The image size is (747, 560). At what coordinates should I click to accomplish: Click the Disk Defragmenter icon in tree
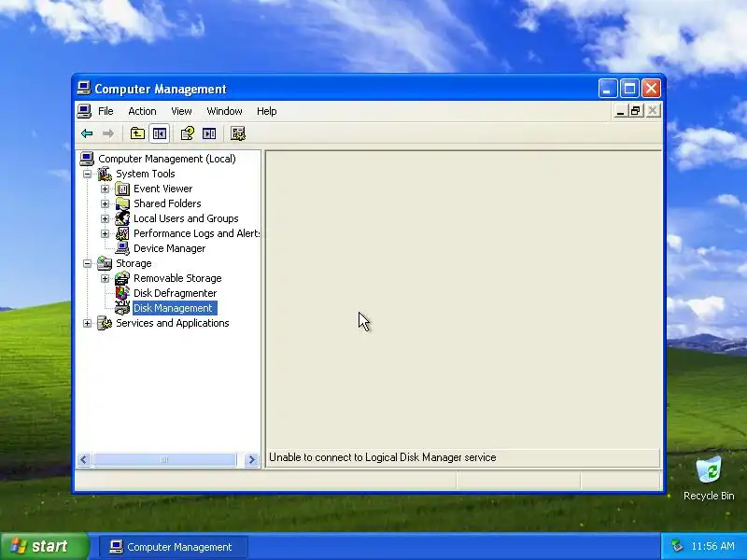(x=122, y=293)
